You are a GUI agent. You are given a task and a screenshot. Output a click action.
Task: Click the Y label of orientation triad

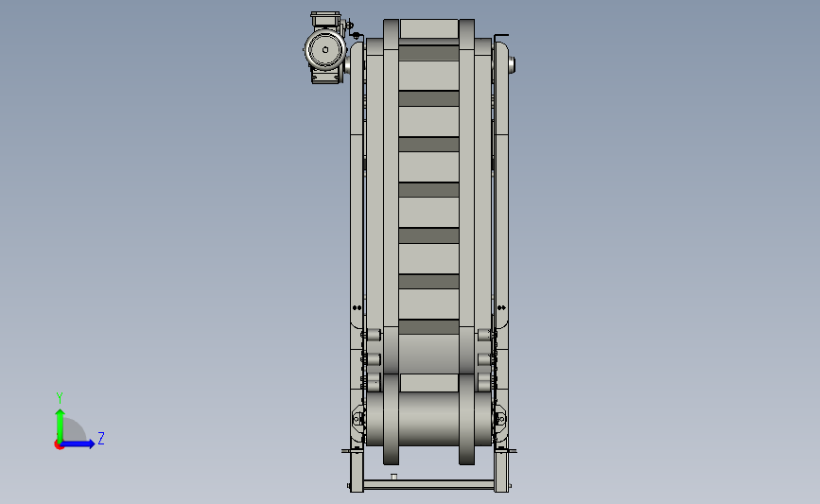point(60,398)
